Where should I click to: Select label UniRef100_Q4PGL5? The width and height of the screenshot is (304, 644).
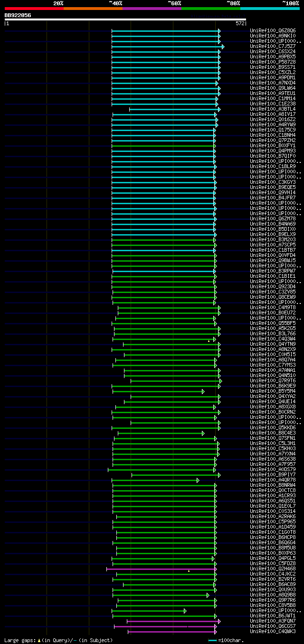[273, 559]
